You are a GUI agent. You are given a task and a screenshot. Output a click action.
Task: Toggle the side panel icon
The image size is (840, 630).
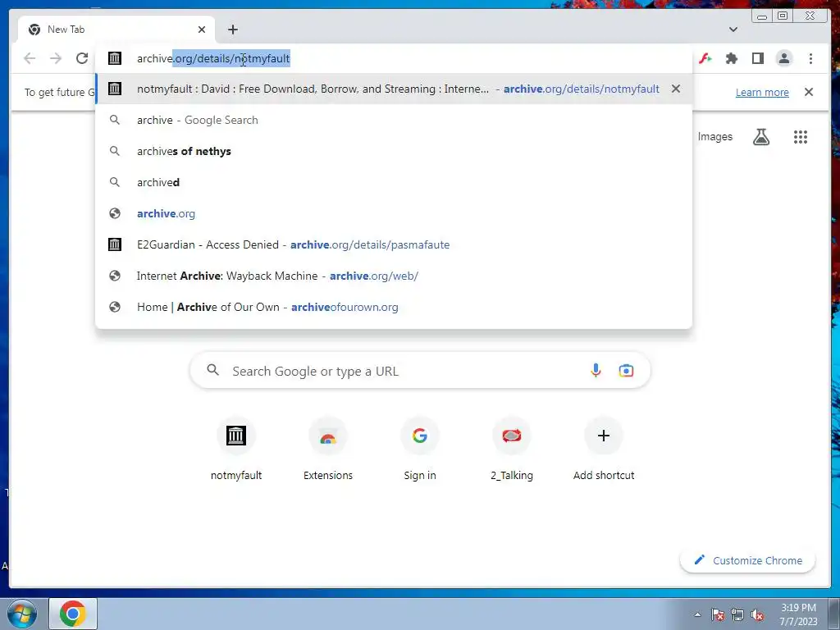click(757, 58)
